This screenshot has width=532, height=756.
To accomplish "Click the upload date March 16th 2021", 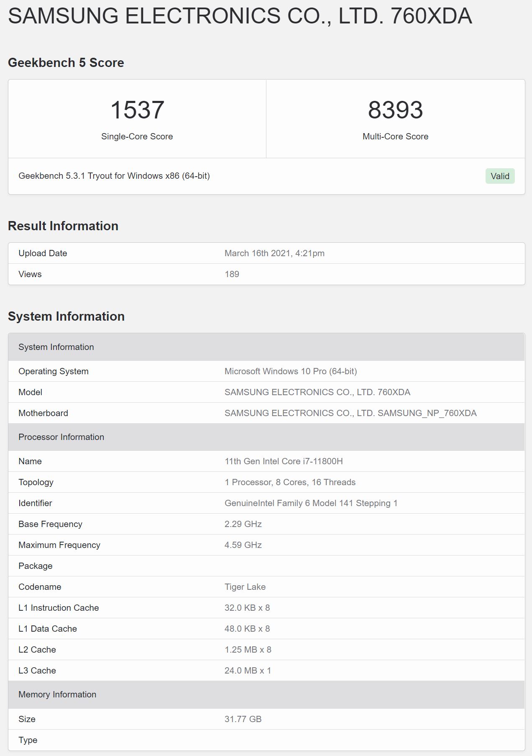I will click(x=274, y=253).
